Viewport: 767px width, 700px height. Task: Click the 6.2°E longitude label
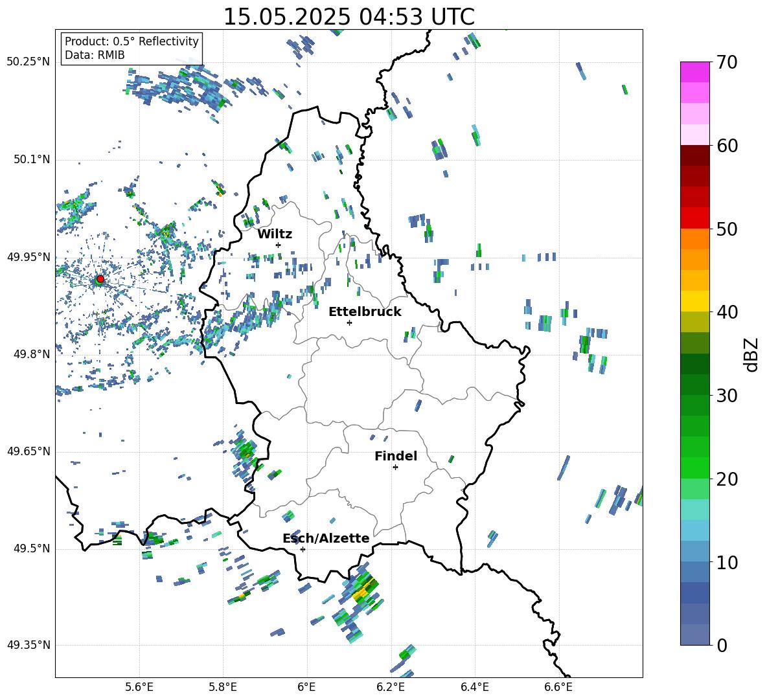(391, 687)
